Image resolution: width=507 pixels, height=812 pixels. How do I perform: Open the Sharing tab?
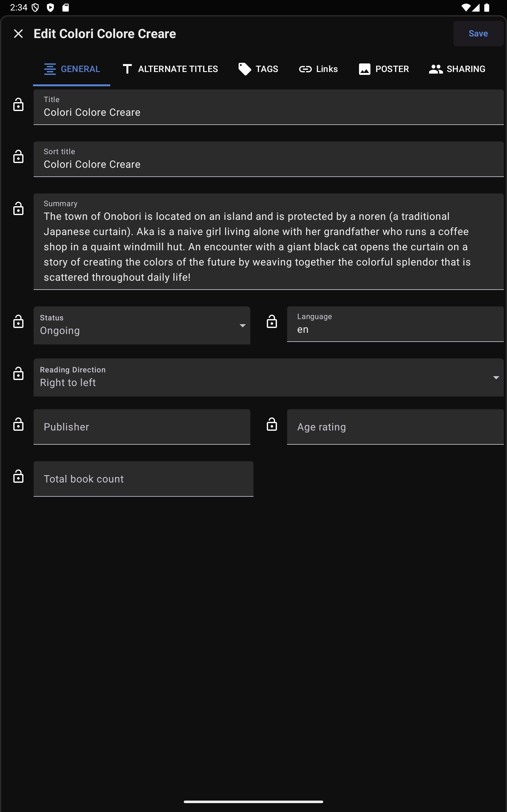[457, 69]
